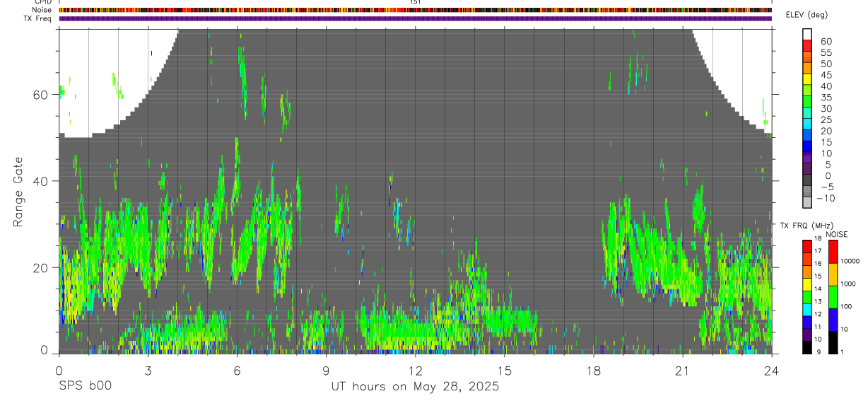Click the red 60 degree elevation swatch
The image size is (868, 401).
pos(807,44)
